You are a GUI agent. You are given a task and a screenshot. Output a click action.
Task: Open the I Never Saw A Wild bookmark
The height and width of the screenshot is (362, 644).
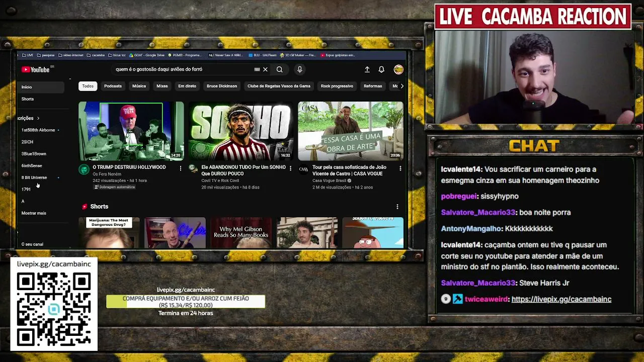(225, 55)
